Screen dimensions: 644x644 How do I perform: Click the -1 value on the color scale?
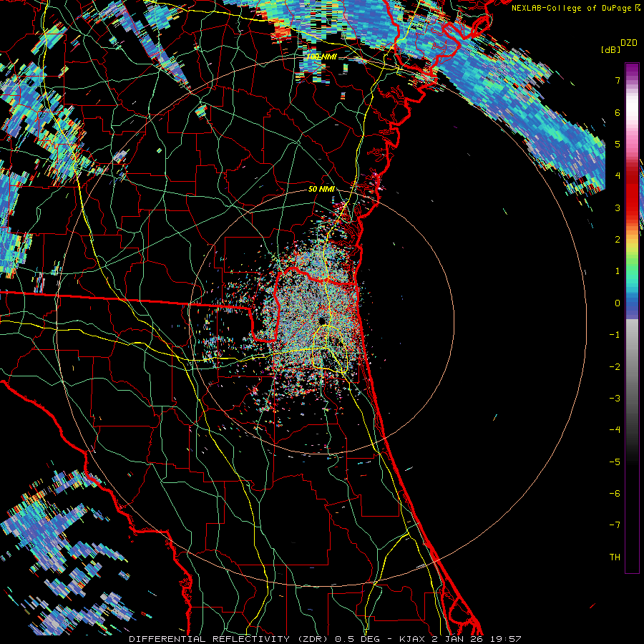coord(615,335)
